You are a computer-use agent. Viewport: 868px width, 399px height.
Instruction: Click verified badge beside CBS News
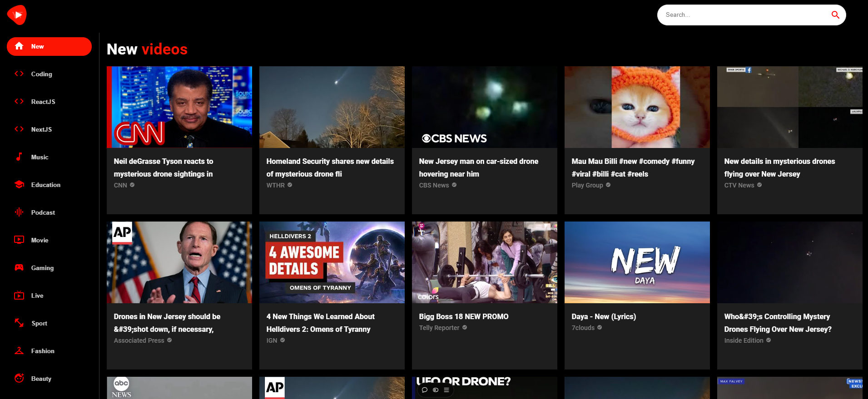point(454,185)
